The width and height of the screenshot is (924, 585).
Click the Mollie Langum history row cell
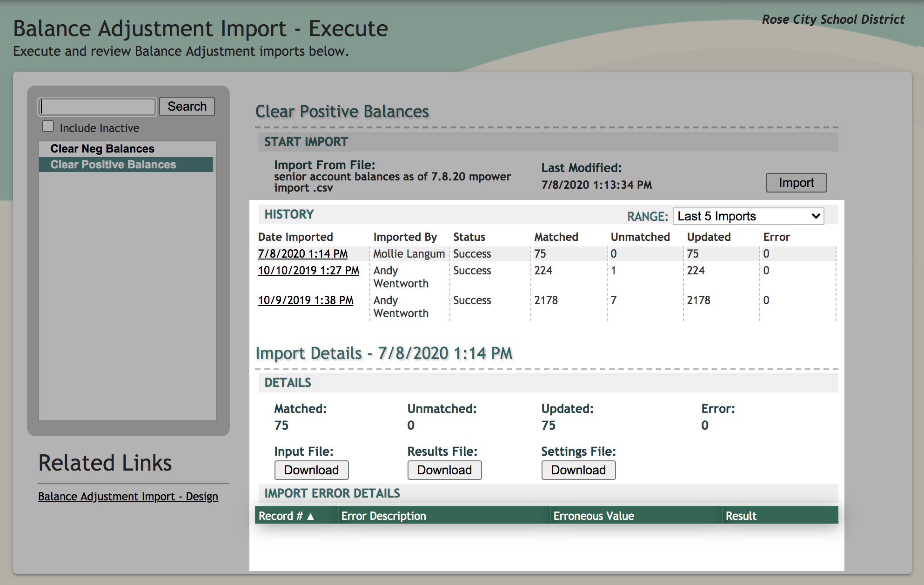coord(409,254)
